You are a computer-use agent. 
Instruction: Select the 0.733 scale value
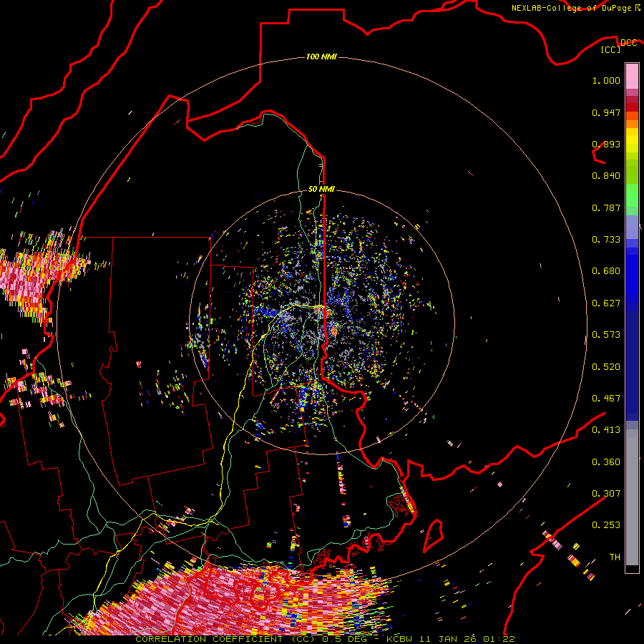[x=606, y=240]
